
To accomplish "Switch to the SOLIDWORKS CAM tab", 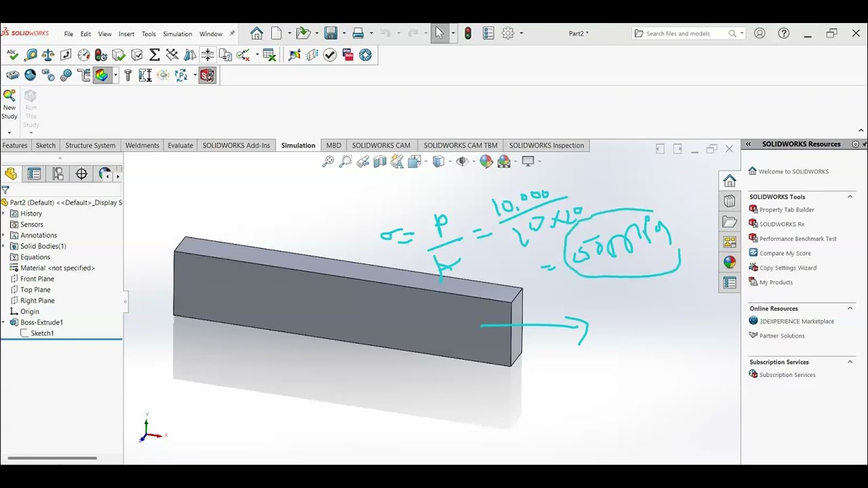I will coord(381,145).
